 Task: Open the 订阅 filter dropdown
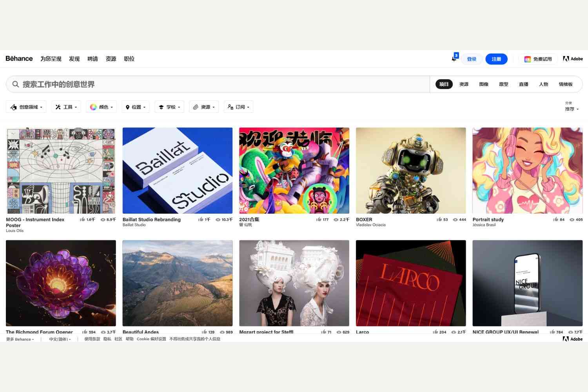238,107
